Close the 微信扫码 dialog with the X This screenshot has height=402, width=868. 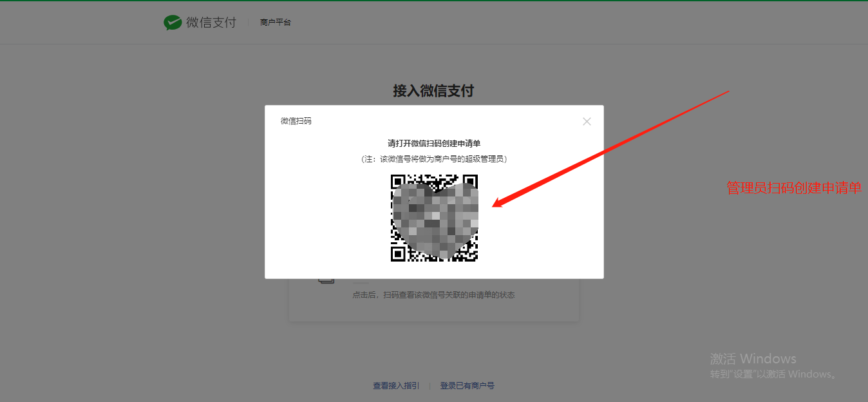587,121
